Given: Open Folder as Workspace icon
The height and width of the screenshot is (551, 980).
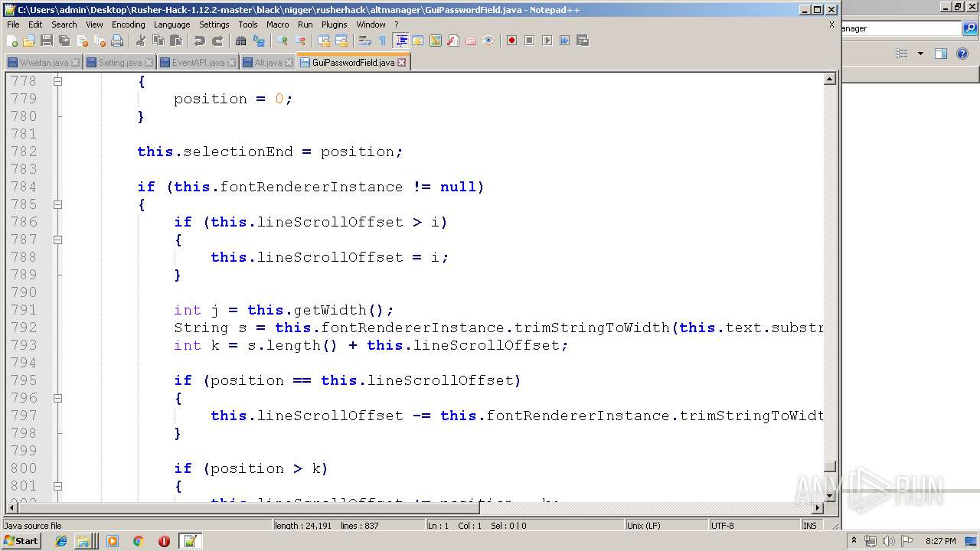Looking at the screenshot, I should (x=470, y=41).
